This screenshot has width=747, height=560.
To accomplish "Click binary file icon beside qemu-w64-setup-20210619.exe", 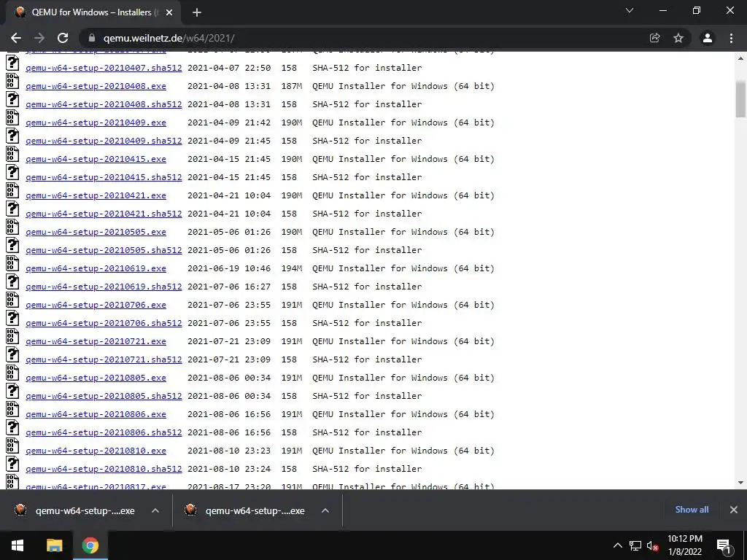I will coord(12,263).
